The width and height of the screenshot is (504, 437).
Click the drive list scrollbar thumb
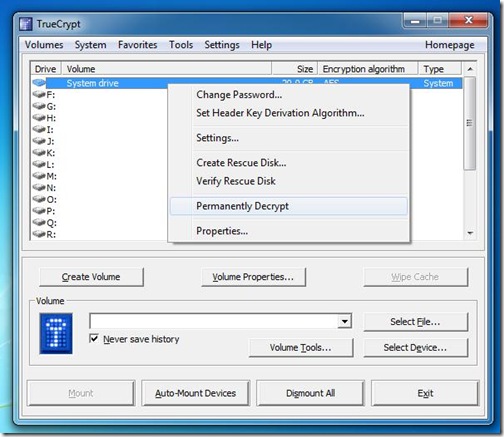coord(470,123)
